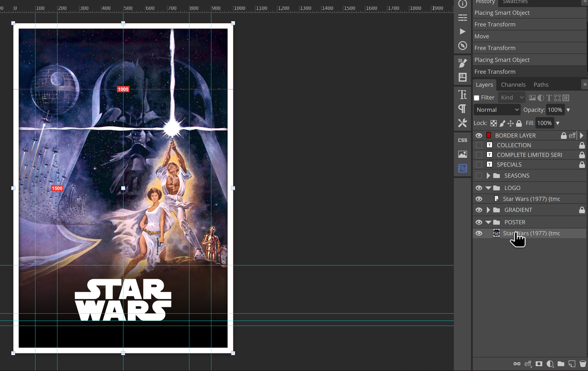Screen dimensions: 588x371
Task: Expand the SEASONS folder
Action: click(488, 176)
